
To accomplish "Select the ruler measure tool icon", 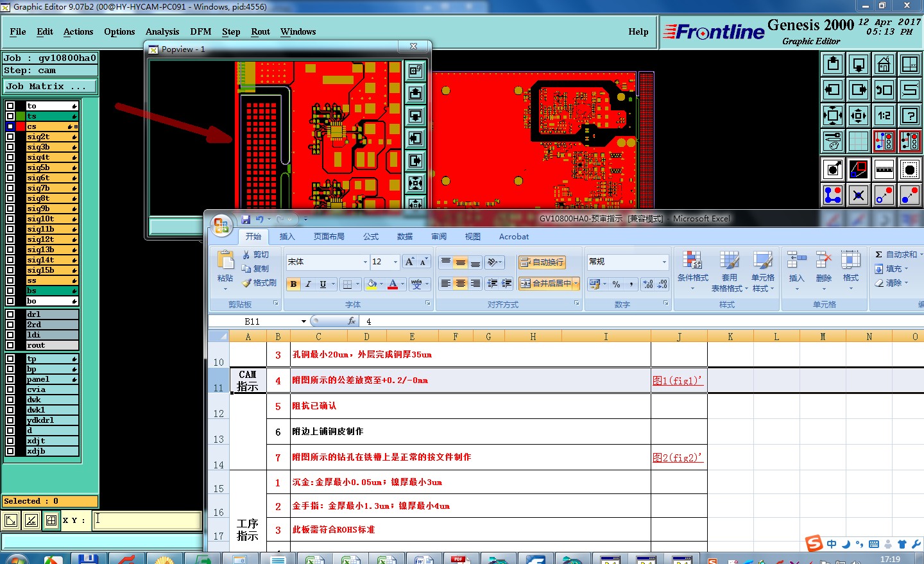I will (884, 169).
